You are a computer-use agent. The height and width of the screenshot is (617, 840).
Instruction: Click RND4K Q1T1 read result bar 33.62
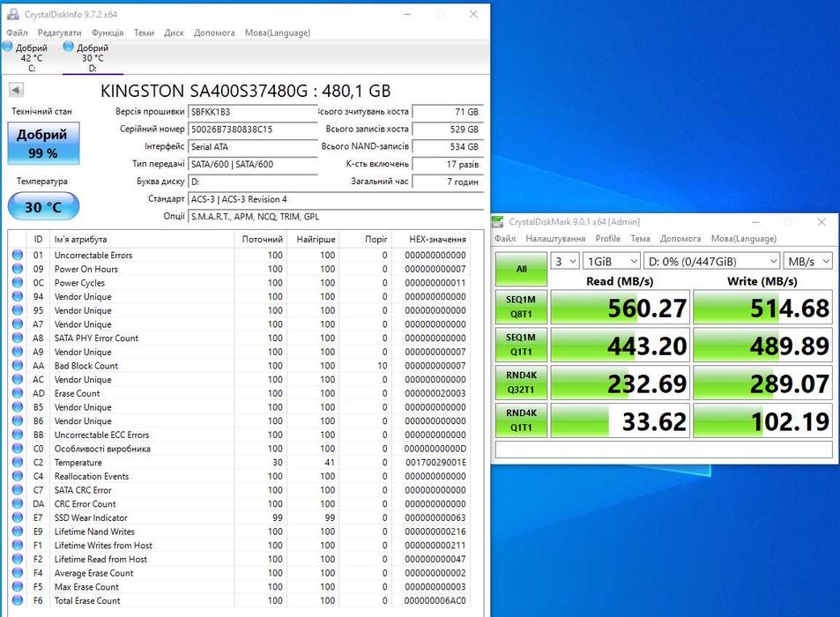tap(620, 421)
